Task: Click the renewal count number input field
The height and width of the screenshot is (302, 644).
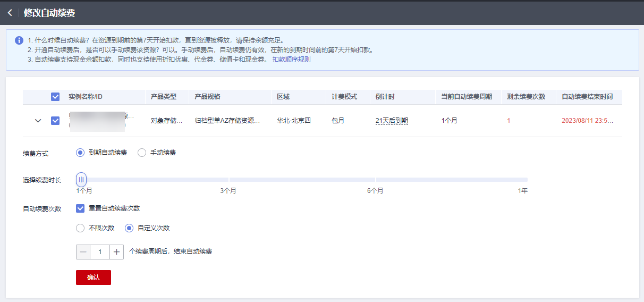Action: click(100, 252)
